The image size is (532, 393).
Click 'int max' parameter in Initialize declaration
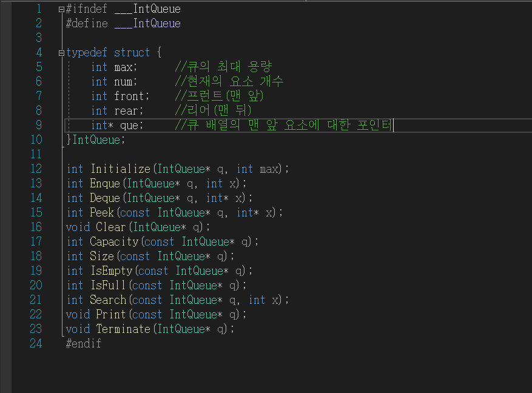258,169
